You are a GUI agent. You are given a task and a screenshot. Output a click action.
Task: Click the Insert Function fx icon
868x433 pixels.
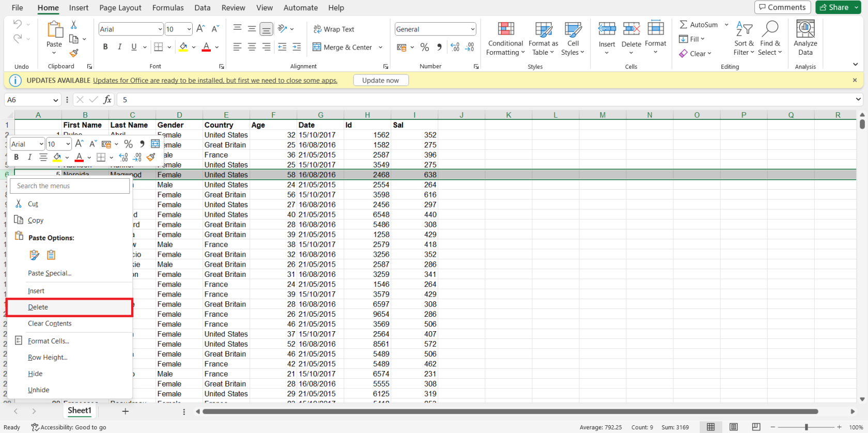pyautogui.click(x=107, y=100)
